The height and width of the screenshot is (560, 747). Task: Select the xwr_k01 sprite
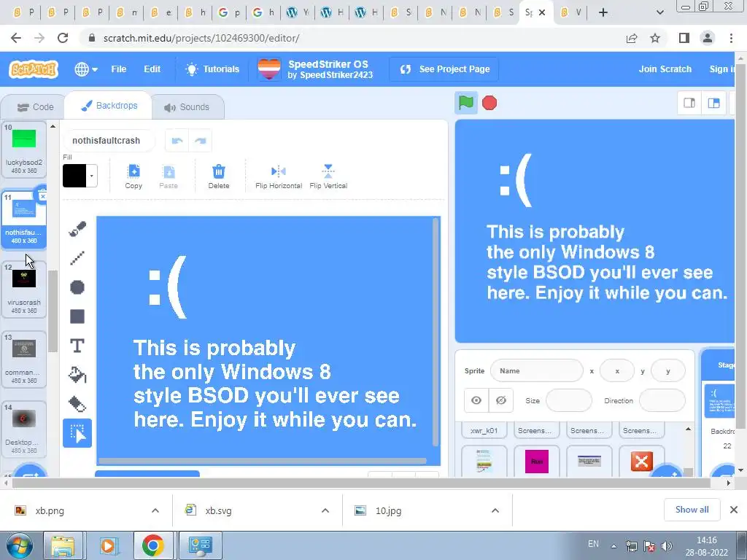coord(484,430)
